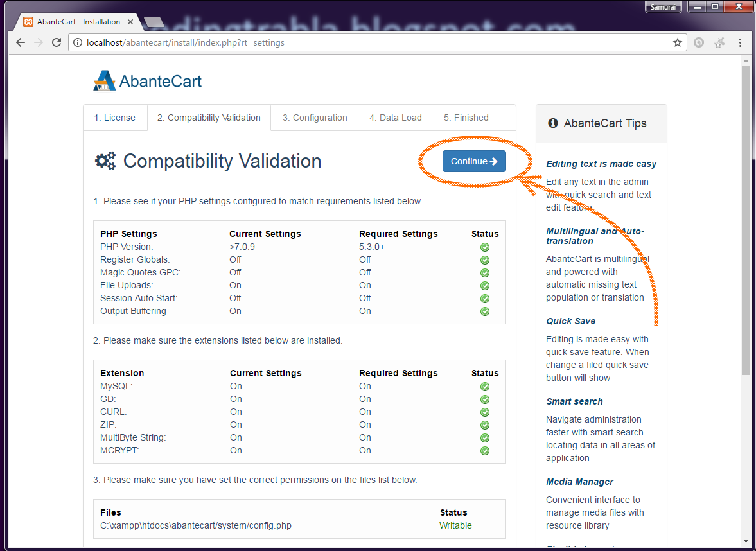Click the Samurai profile button

[663, 7]
